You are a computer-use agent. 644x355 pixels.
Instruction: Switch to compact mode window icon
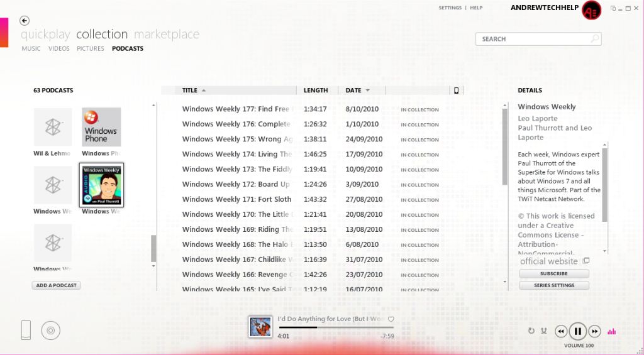click(x=613, y=8)
